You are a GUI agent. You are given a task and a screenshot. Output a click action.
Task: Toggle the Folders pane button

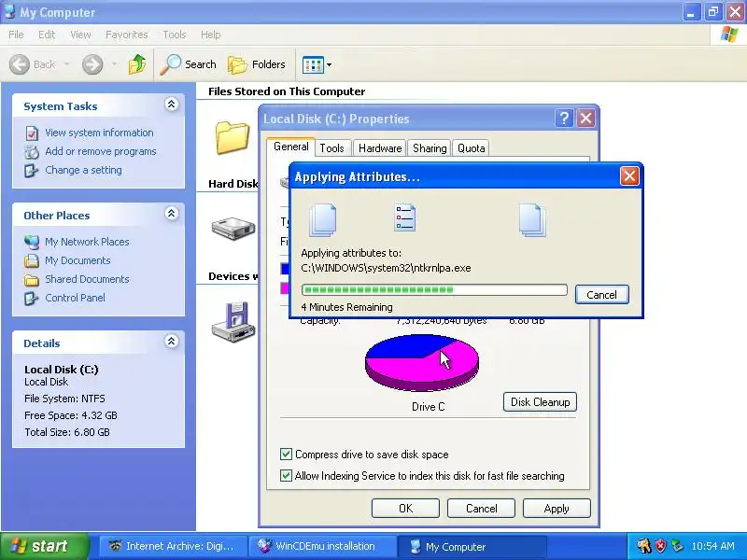pyautogui.click(x=257, y=64)
